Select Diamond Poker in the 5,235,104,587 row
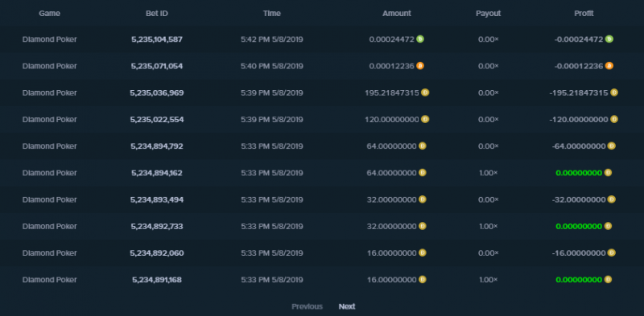The height and width of the screenshot is (316, 644). (x=50, y=39)
